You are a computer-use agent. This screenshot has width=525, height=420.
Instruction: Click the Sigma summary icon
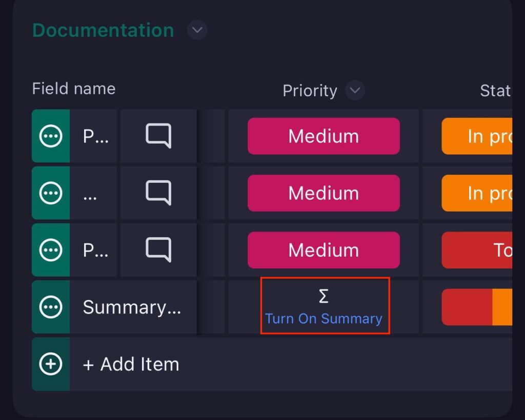[x=325, y=296]
